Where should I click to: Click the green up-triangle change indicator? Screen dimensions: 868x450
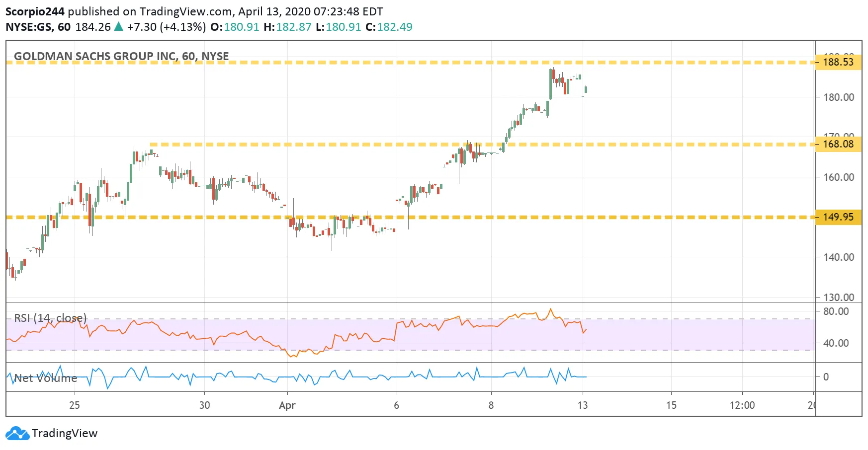119,26
